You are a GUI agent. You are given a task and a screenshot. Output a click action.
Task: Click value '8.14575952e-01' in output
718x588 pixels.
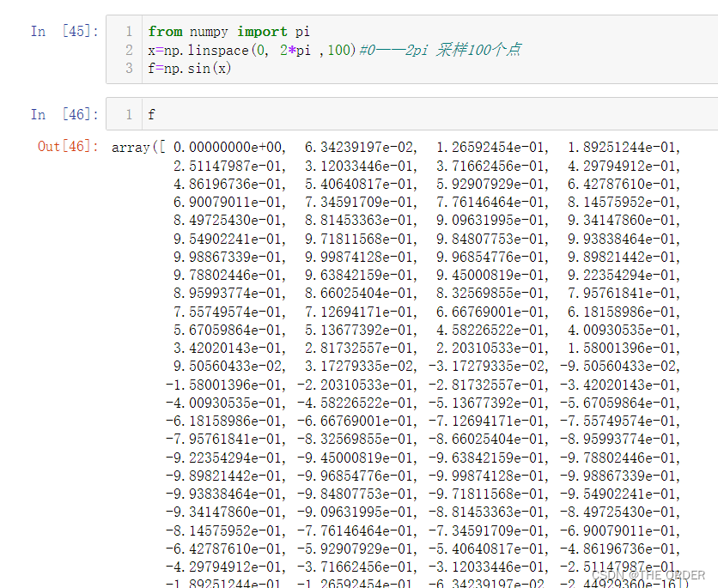click(x=624, y=203)
